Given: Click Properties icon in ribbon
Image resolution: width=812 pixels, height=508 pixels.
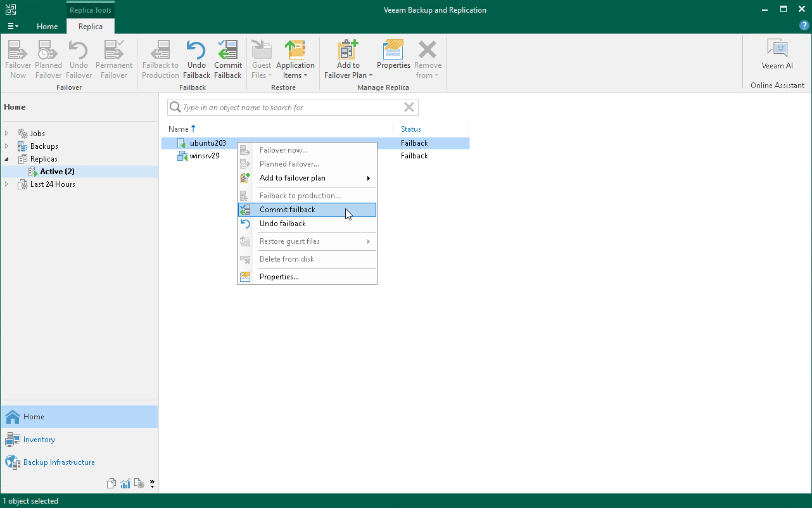Looking at the screenshot, I should [393, 56].
